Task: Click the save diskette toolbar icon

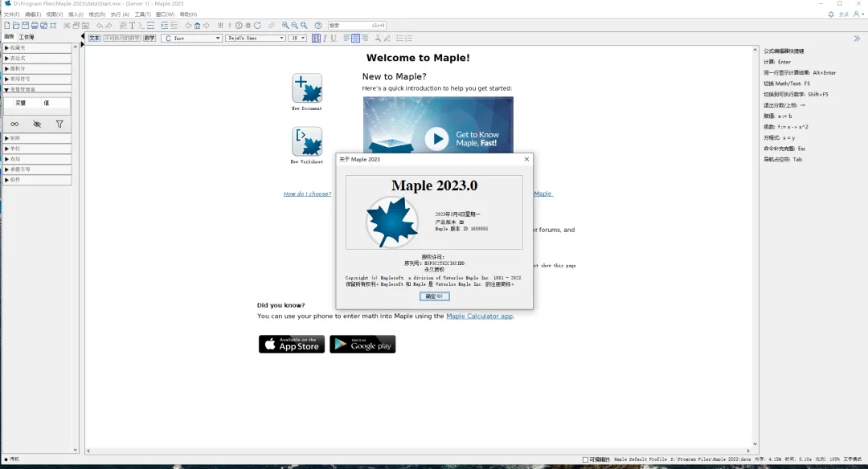Action: click(x=26, y=26)
